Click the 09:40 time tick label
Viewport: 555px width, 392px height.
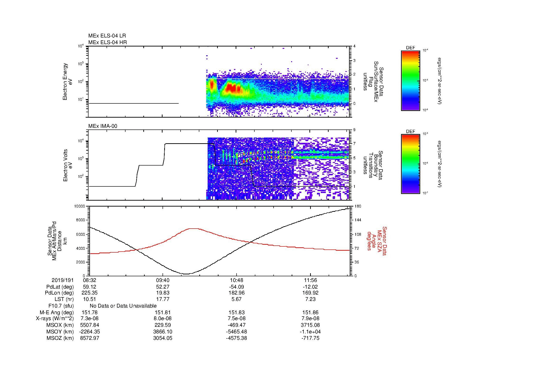(163, 280)
